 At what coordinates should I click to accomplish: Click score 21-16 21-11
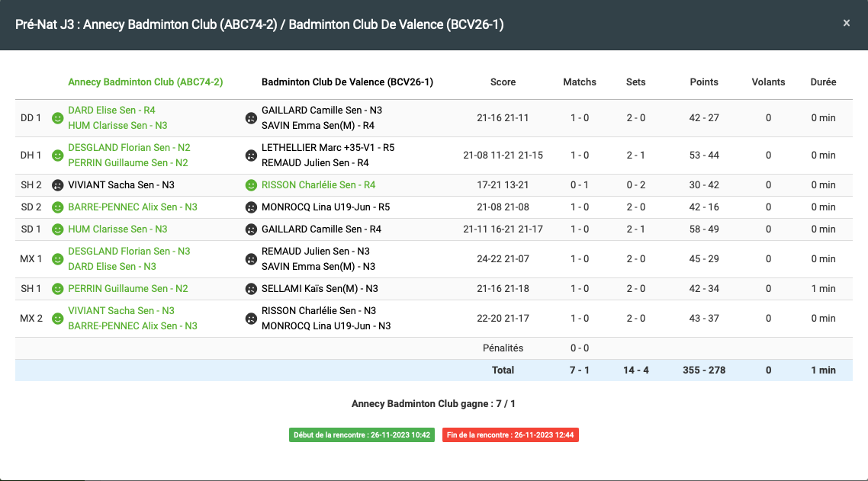503,118
